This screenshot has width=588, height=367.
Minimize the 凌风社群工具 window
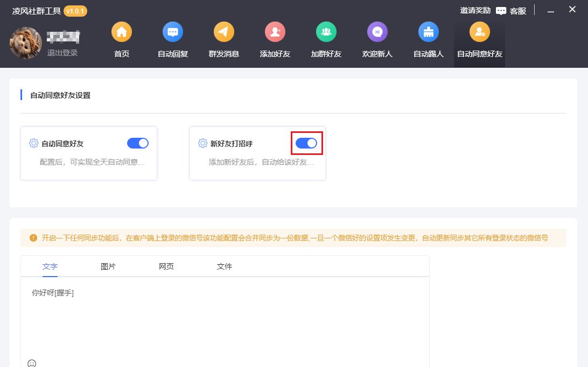[x=550, y=12]
